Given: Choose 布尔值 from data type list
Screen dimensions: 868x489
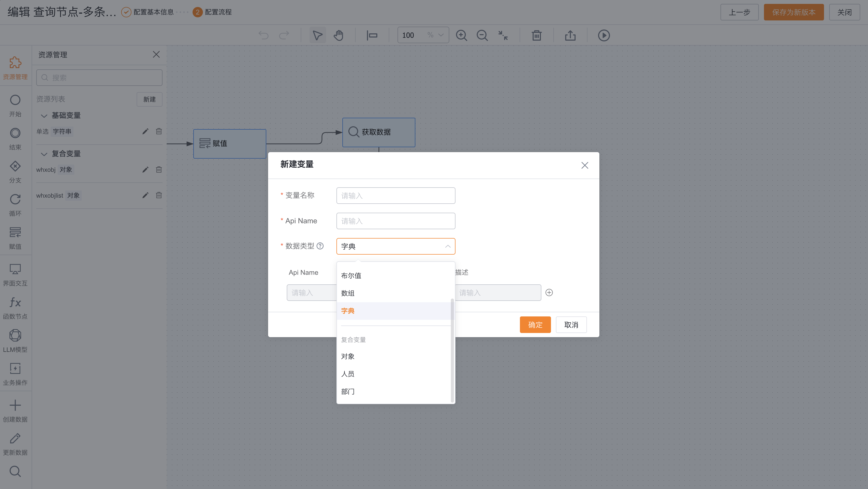Looking at the screenshot, I should (x=394, y=276).
